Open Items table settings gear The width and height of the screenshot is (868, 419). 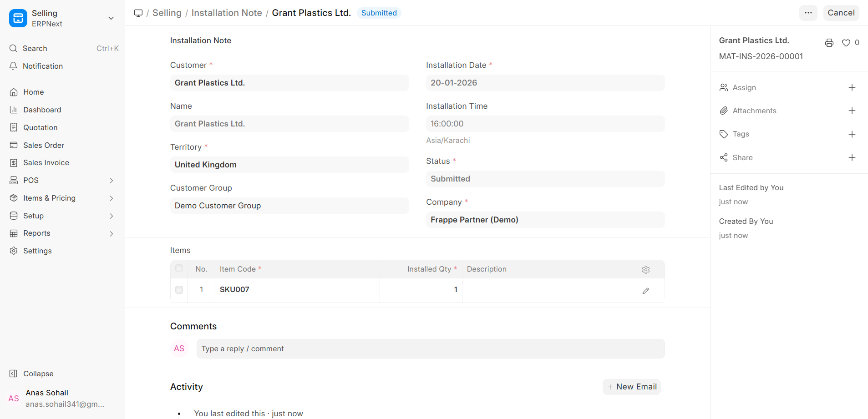(645, 270)
